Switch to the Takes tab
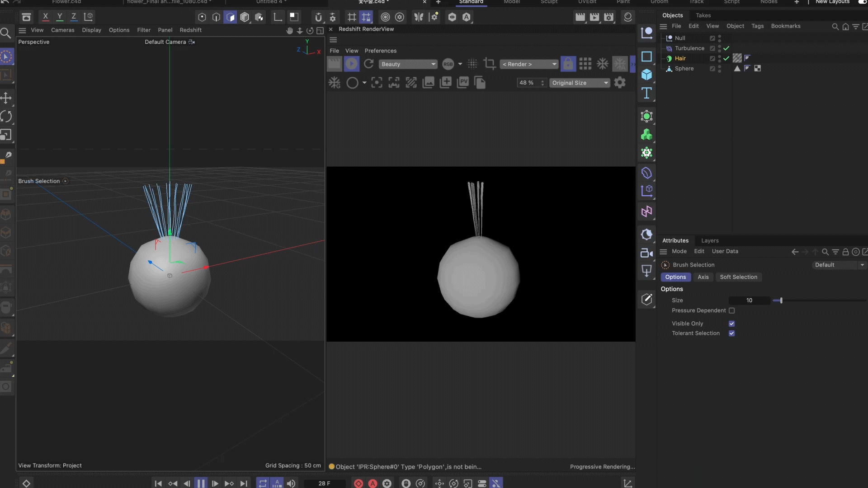The image size is (868, 488). point(703,15)
